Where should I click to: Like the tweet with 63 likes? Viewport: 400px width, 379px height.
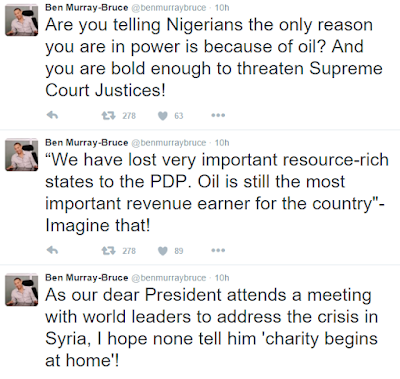tap(162, 116)
